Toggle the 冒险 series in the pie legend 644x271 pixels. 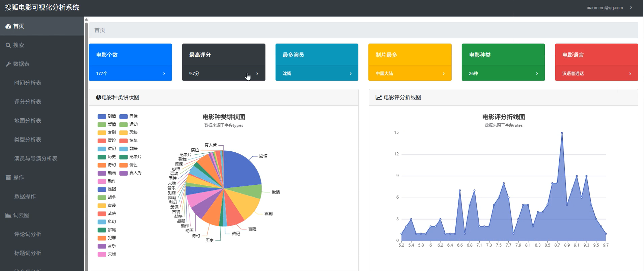pos(107,141)
